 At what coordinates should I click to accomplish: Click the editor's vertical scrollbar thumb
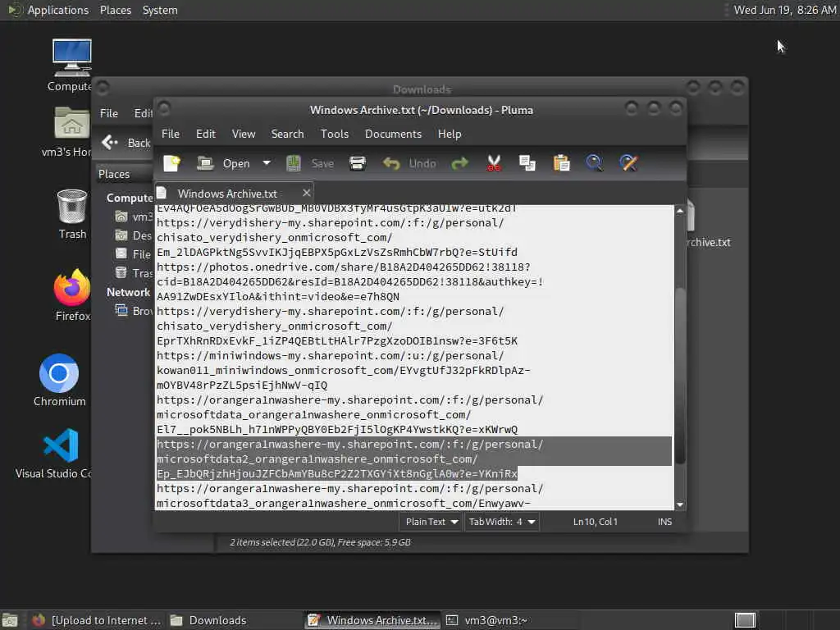680,375
